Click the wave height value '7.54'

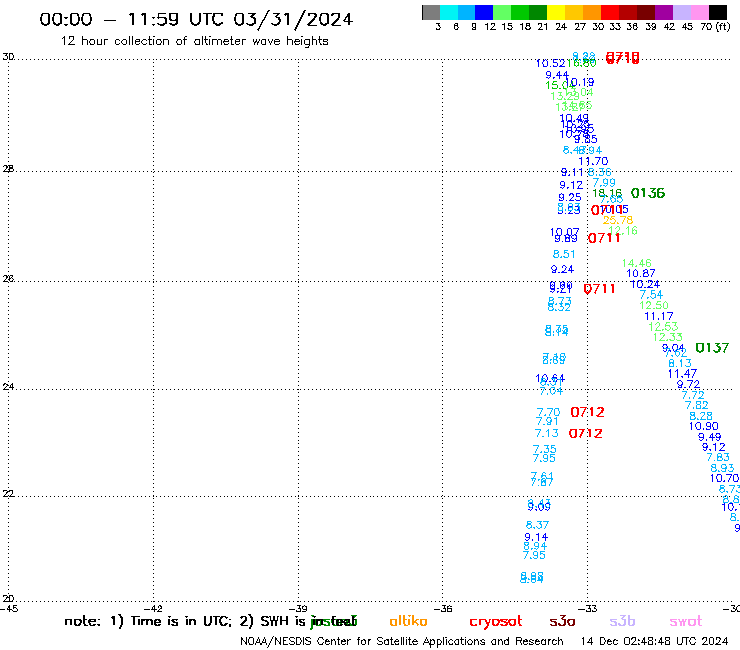[651, 295]
